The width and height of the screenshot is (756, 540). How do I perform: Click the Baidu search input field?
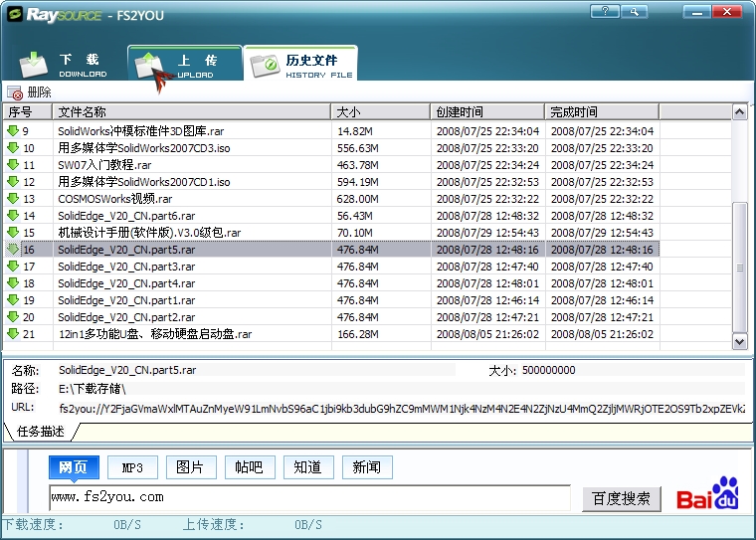(x=309, y=497)
